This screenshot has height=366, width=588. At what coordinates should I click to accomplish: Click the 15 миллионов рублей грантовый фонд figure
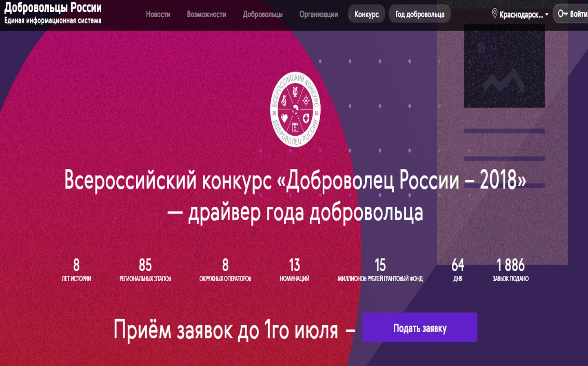(x=380, y=270)
